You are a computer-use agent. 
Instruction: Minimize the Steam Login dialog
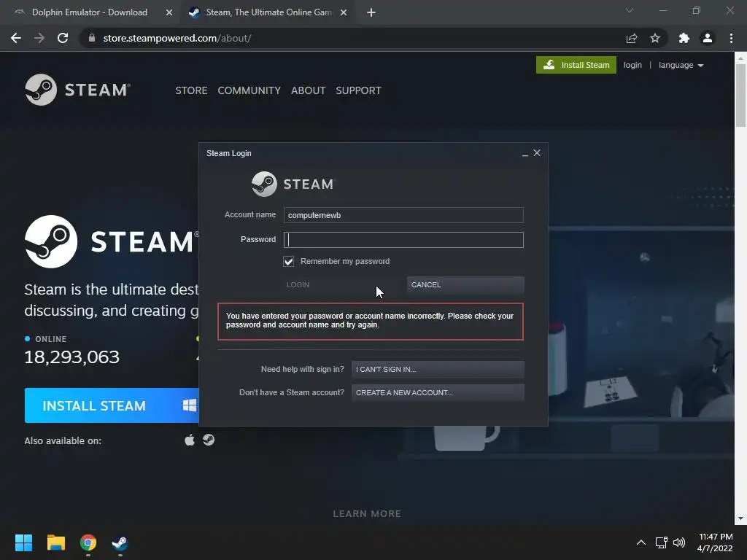click(x=525, y=153)
